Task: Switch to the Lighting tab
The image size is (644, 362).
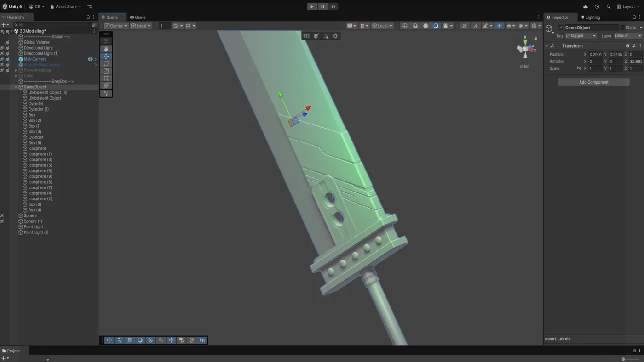Action: pyautogui.click(x=591, y=17)
